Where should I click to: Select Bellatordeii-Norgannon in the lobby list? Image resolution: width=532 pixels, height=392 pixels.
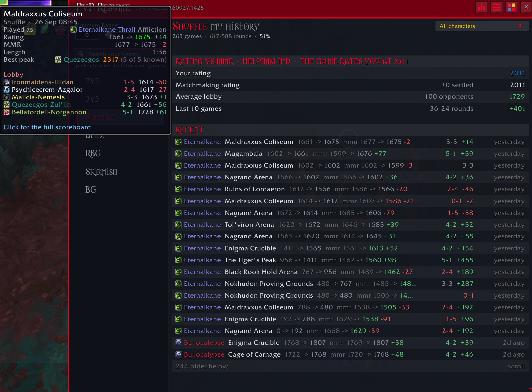coord(49,112)
